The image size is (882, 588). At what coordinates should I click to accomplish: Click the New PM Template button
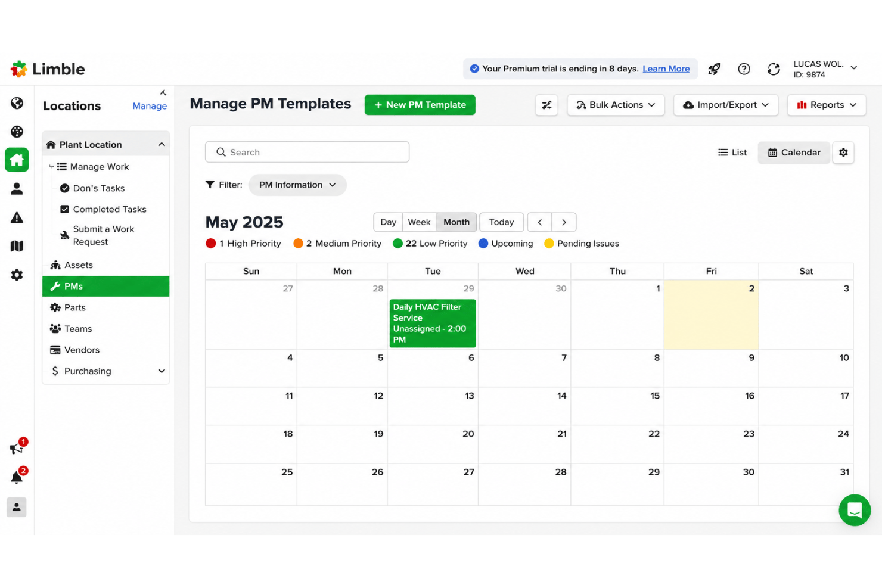[x=420, y=105]
